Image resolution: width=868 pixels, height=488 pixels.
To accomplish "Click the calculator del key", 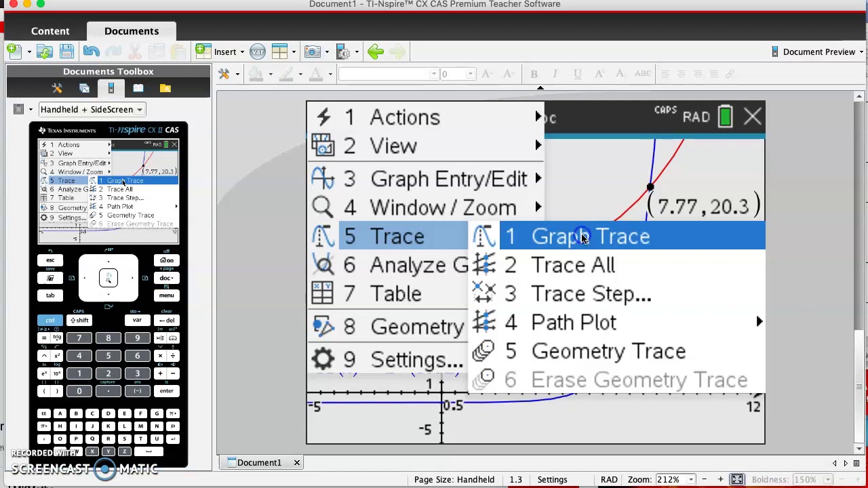I will [x=166, y=321].
